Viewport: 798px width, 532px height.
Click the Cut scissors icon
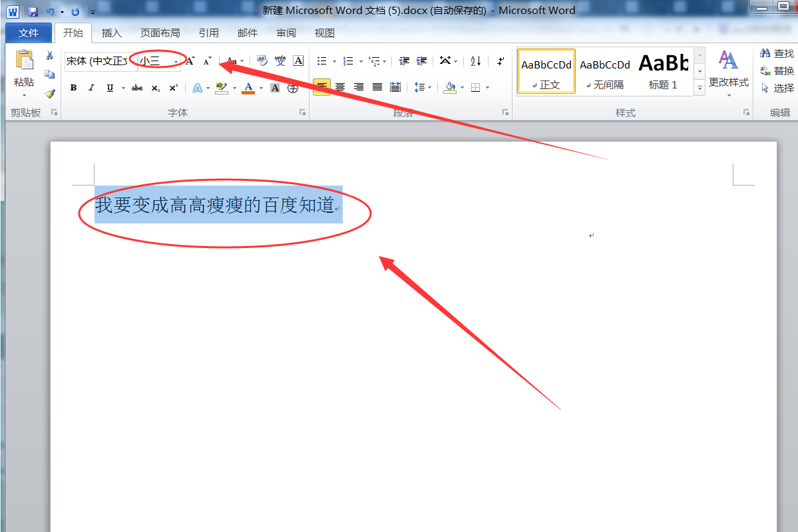(50, 55)
